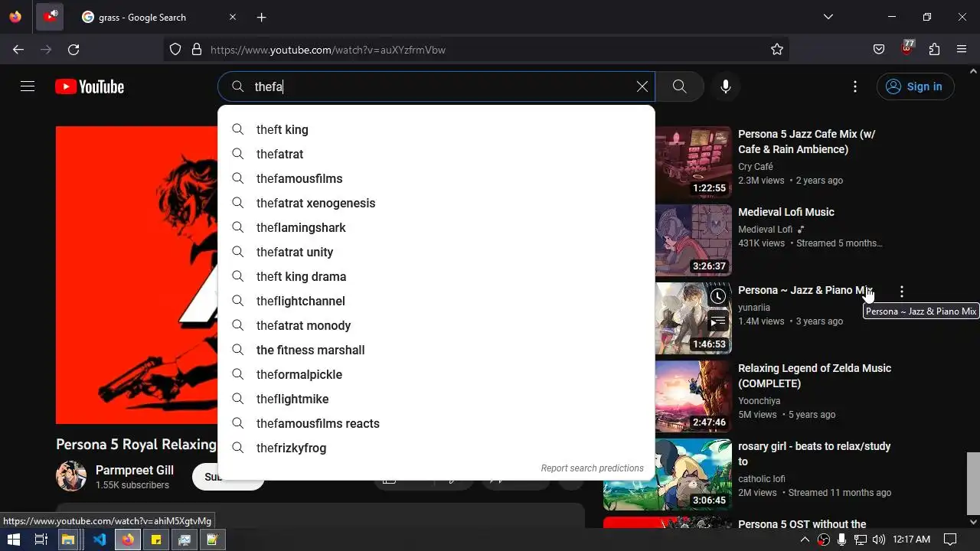Click Report search predictions link
The height and width of the screenshot is (551, 980).
coord(592,468)
